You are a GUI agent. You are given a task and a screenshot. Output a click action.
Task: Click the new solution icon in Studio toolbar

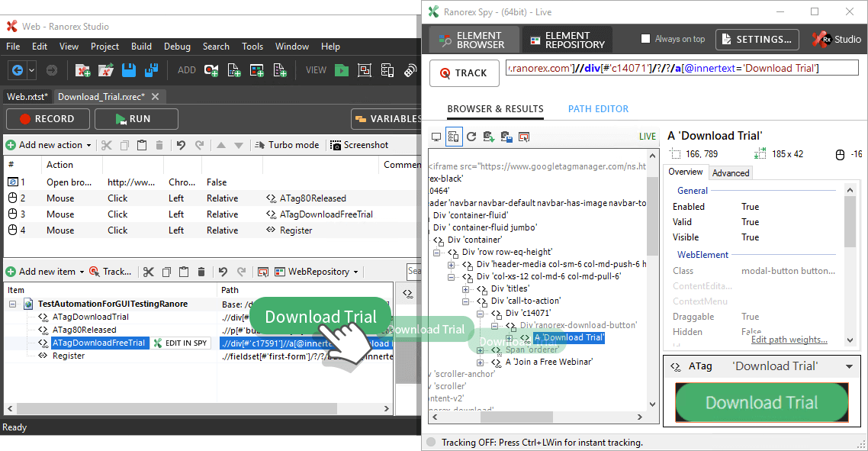point(82,70)
